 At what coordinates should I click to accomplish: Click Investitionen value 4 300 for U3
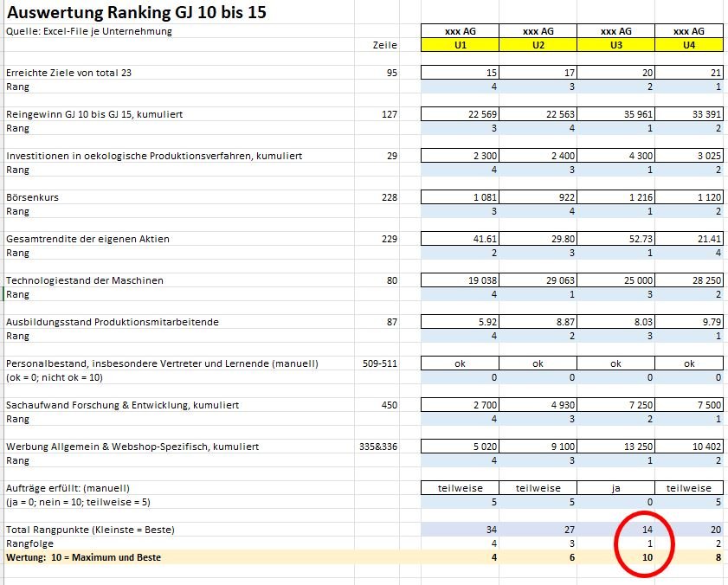pos(616,156)
